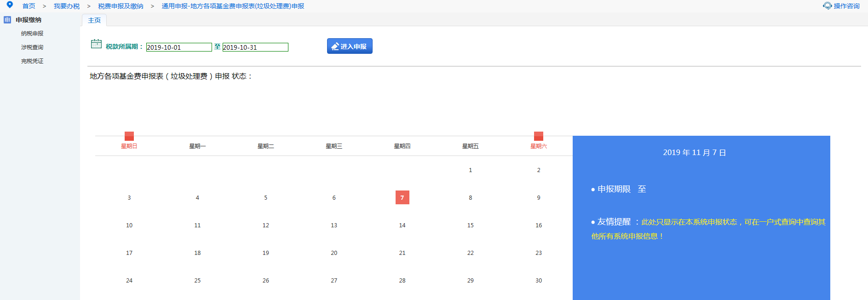The height and width of the screenshot is (300, 868).
Task: Click the 2019 年 11 月 7 日 date heading
Action: [695, 152]
